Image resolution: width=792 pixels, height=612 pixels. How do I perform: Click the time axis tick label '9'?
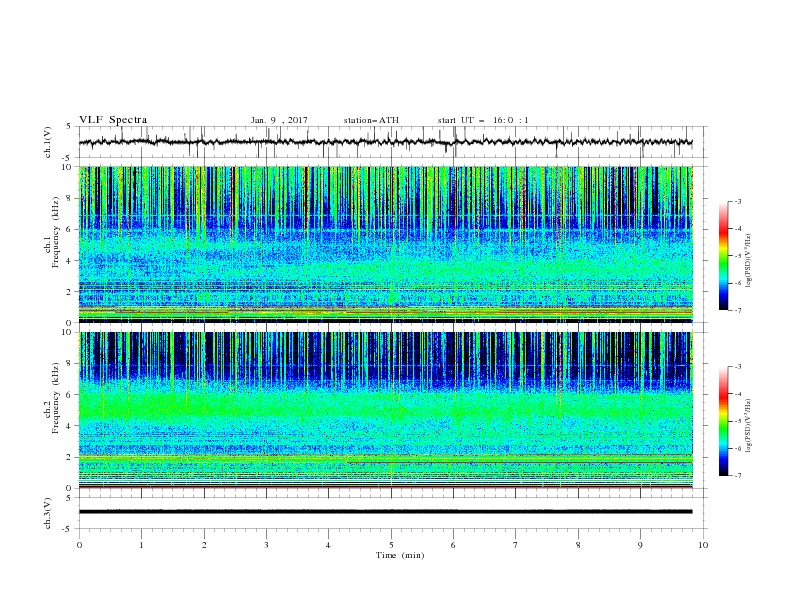coord(640,545)
